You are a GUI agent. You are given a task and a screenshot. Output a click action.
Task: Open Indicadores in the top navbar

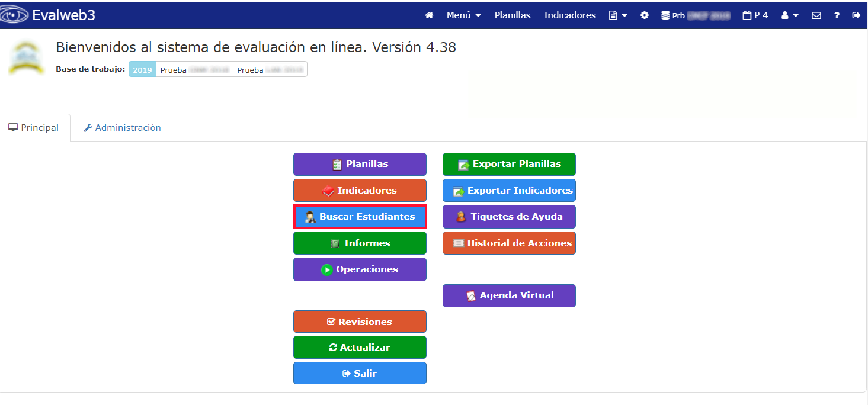coord(570,15)
